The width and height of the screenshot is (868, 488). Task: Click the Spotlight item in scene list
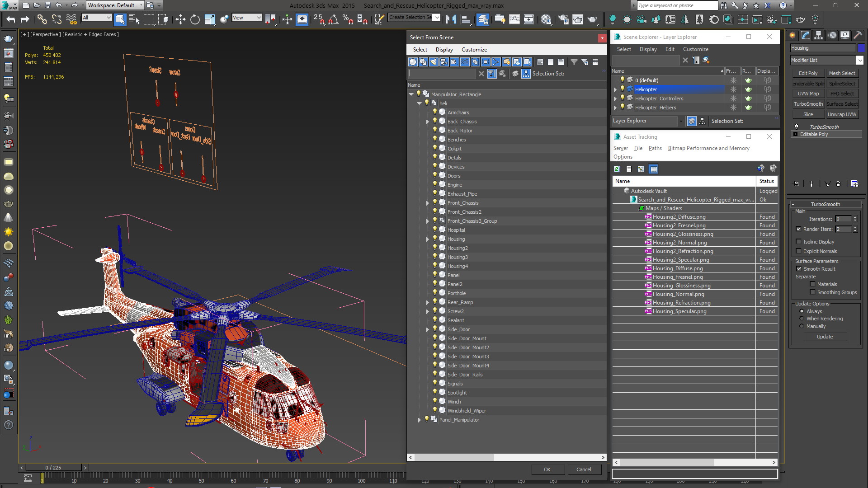point(457,393)
